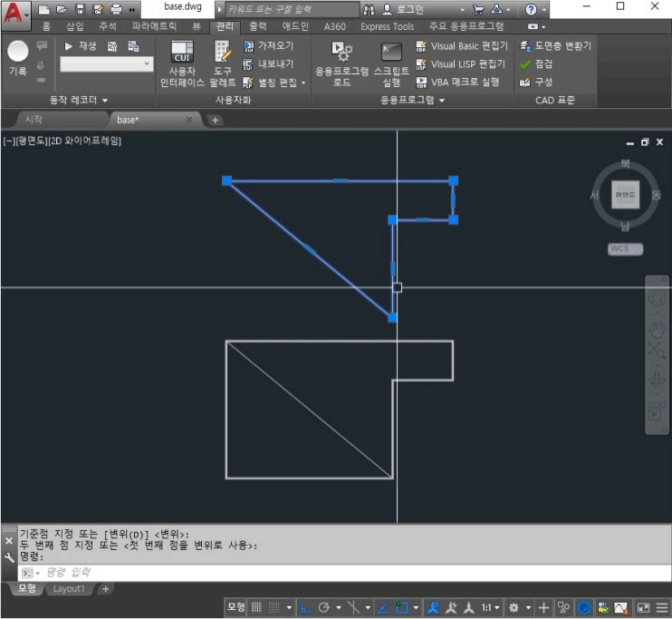
Task: Click the Open file folder icon
Action: pos(62,9)
